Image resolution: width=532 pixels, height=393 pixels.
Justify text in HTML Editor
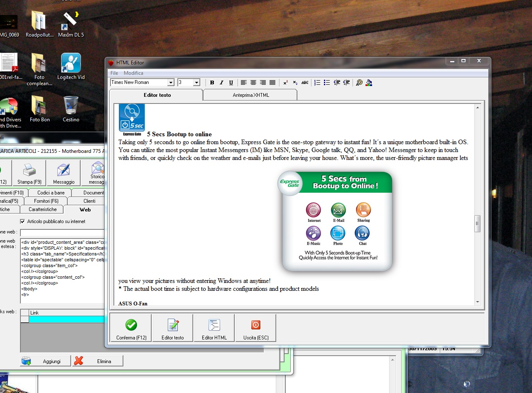pos(272,83)
